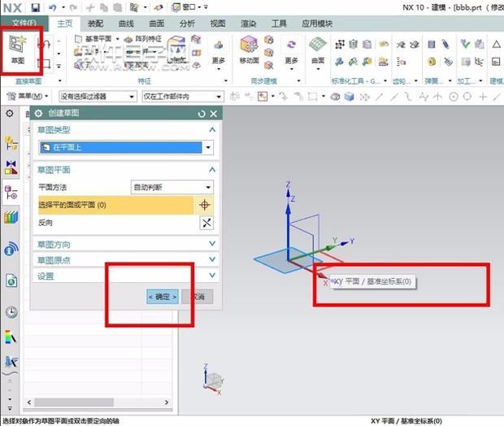The image size is (504, 426).
Task: Click the settings gear in the 创建草图 title bar
Action: 38,113
